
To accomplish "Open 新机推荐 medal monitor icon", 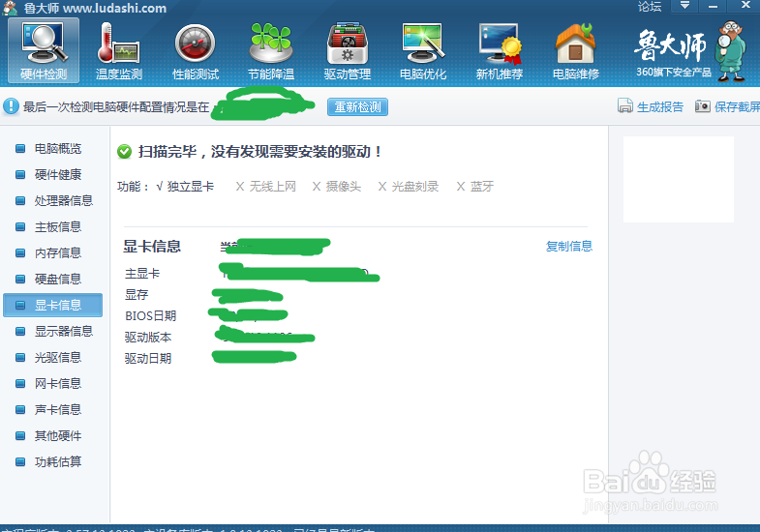I will click(x=500, y=51).
